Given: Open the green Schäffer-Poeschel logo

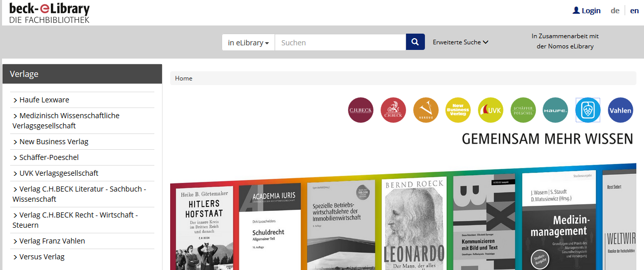Looking at the screenshot, I should click(523, 110).
